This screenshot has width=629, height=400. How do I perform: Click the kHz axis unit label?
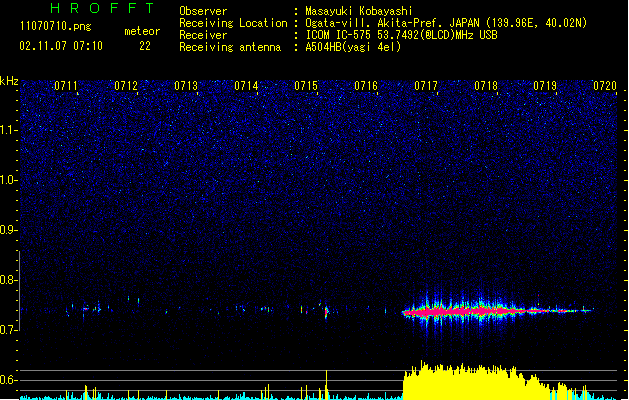[9, 81]
